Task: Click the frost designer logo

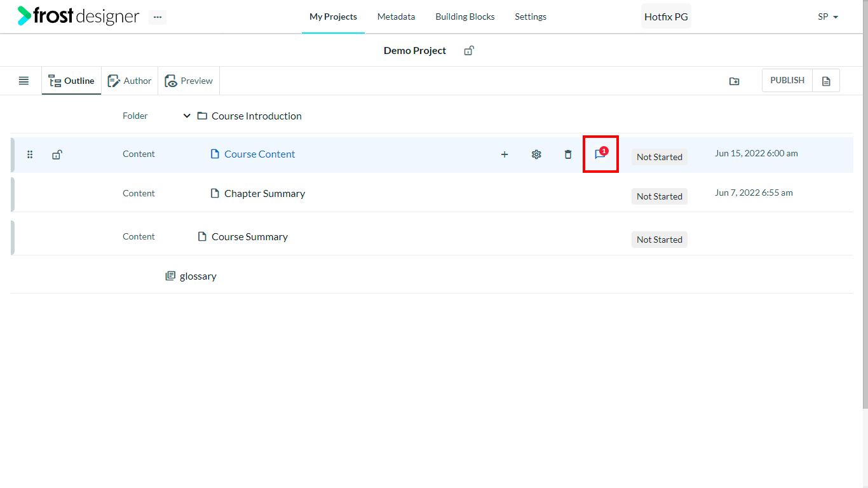Action: (78, 16)
